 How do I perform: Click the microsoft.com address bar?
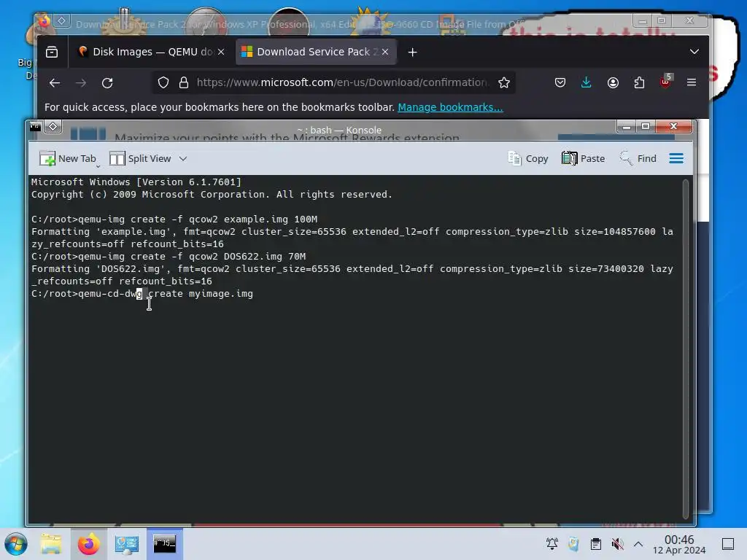point(342,83)
